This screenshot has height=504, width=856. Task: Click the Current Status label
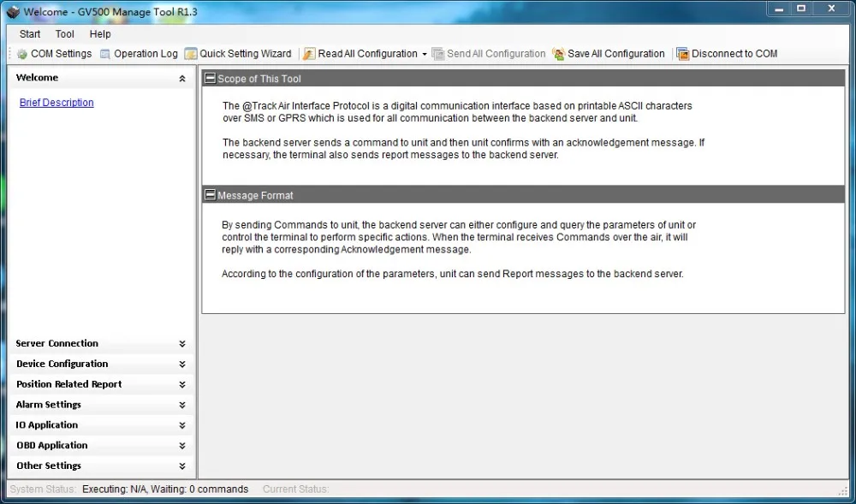tap(296, 489)
